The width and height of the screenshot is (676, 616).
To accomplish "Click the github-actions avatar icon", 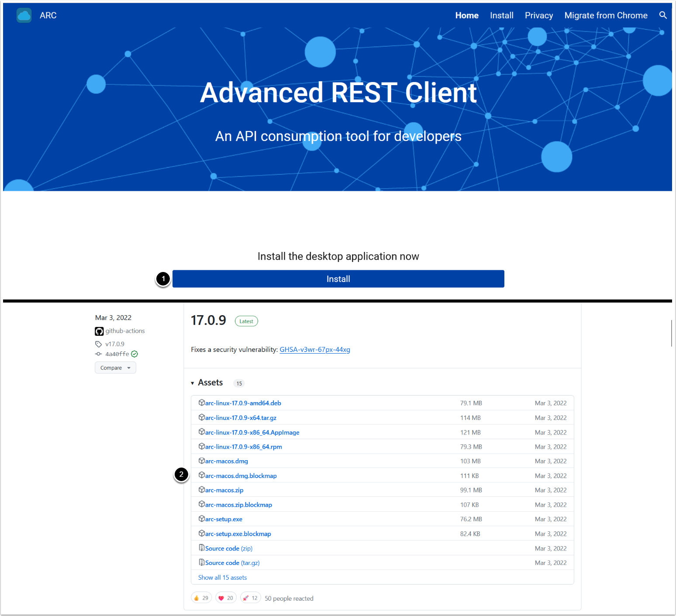I will (x=99, y=331).
